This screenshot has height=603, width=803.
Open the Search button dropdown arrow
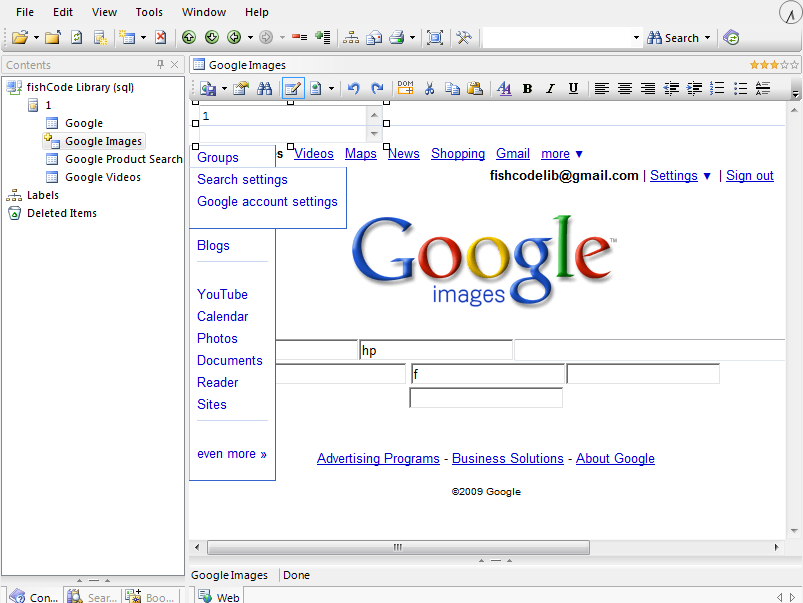(x=707, y=37)
